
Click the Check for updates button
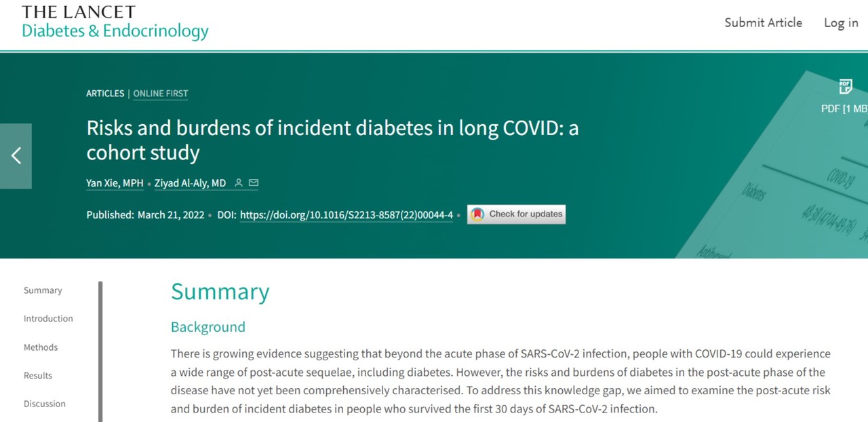point(516,214)
